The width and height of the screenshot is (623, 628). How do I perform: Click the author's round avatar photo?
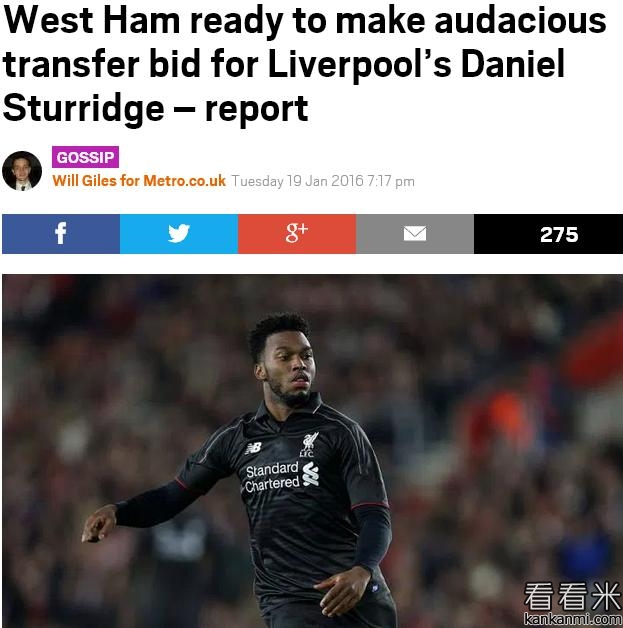(22, 171)
